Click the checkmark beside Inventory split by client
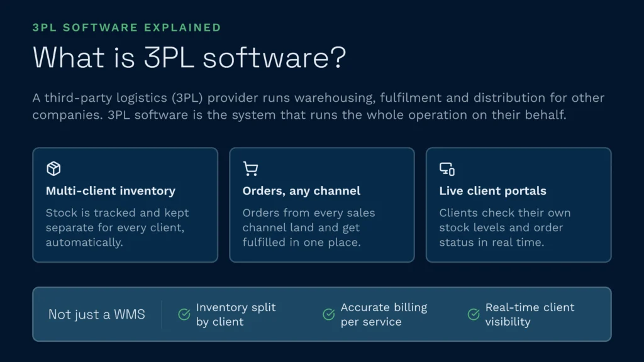Image resolution: width=644 pixels, height=362 pixels. pos(184,314)
